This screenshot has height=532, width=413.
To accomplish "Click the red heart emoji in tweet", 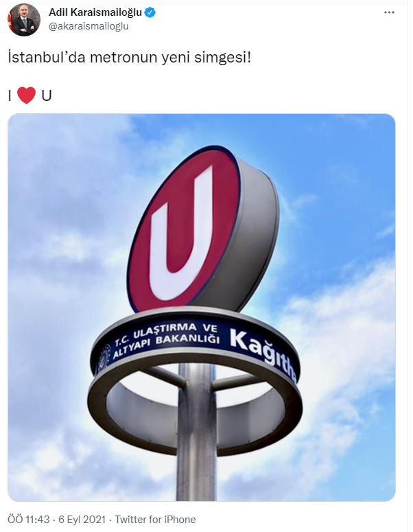I will pyautogui.click(x=27, y=95).
